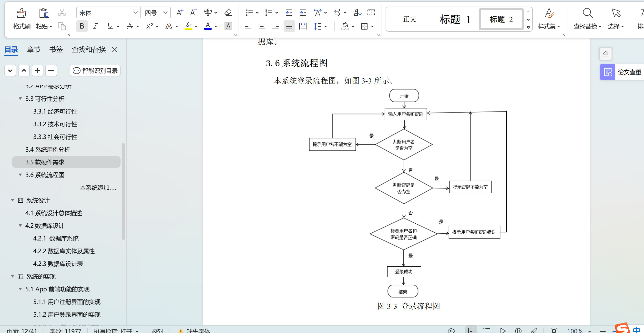Switch to the 书签 tab

point(56,50)
